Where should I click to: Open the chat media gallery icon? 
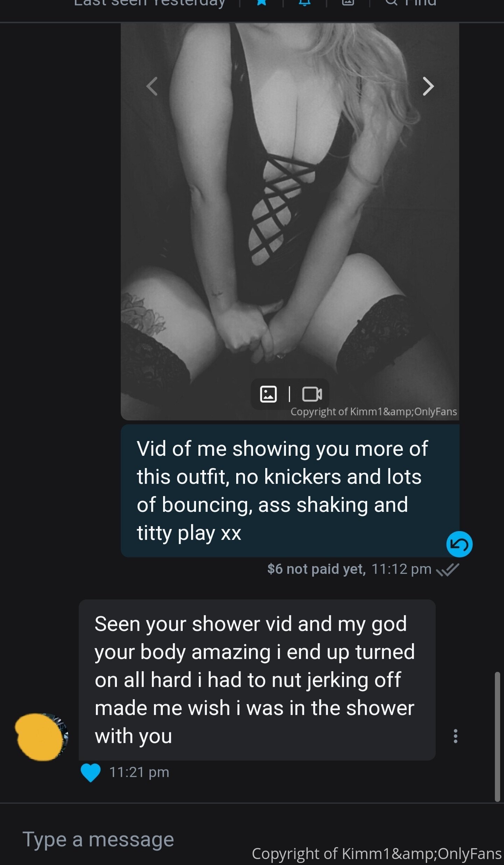pos(348,3)
